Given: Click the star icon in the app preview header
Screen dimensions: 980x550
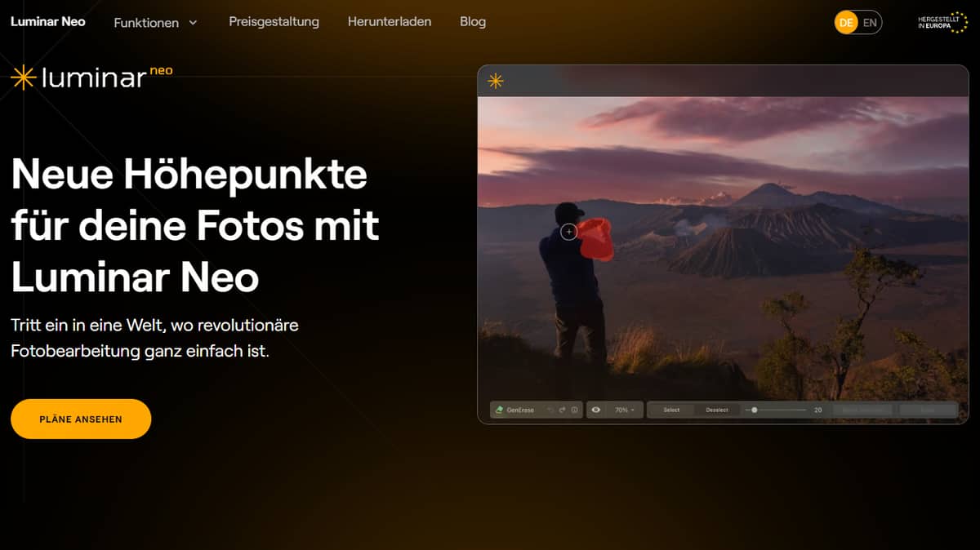Looking at the screenshot, I should click(x=496, y=81).
